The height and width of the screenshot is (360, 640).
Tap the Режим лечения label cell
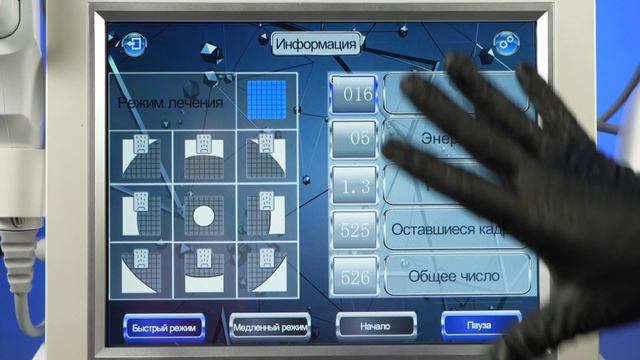[173, 102]
